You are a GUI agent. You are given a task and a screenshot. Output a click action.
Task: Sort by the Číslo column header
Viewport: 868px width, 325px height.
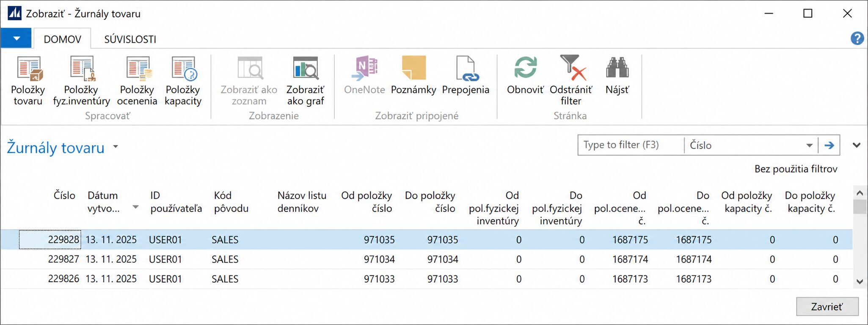tap(64, 195)
